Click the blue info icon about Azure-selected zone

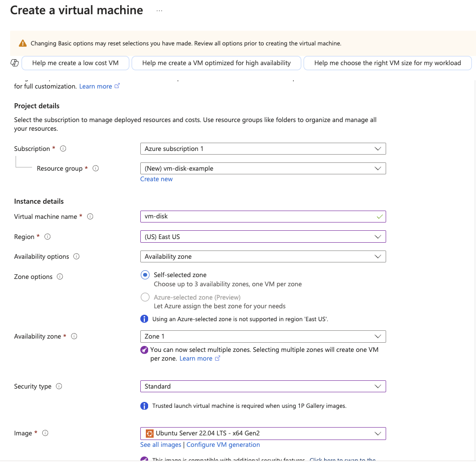[144, 319]
